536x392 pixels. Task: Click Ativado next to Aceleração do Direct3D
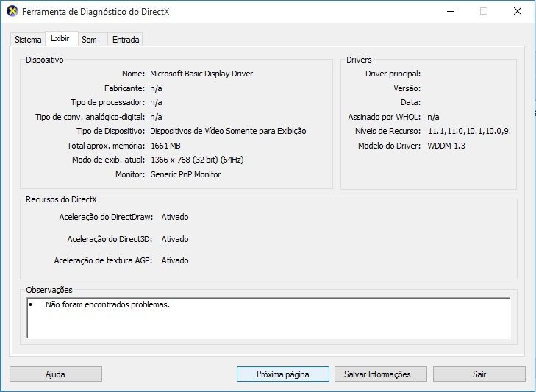click(175, 239)
